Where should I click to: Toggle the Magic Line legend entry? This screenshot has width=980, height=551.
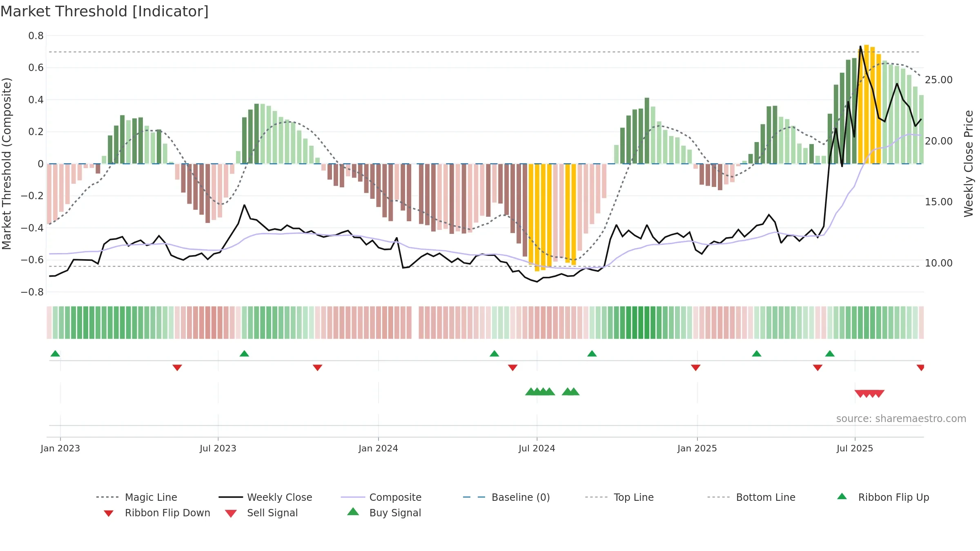tap(136, 497)
